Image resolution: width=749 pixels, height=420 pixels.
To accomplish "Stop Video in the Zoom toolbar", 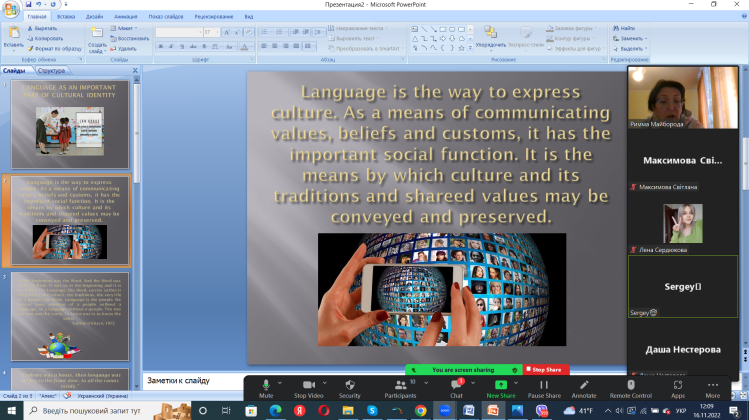I will (x=309, y=388).
